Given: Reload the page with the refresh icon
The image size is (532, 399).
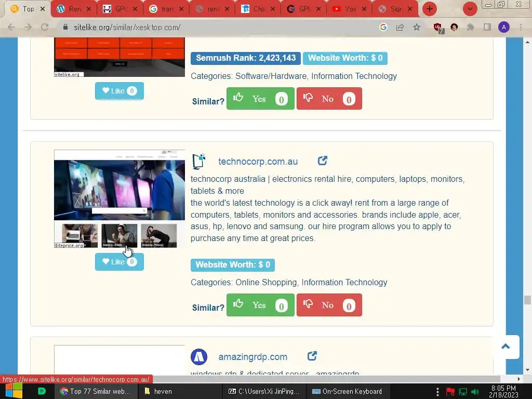Looking at the screenshot, I should [45, 27].
